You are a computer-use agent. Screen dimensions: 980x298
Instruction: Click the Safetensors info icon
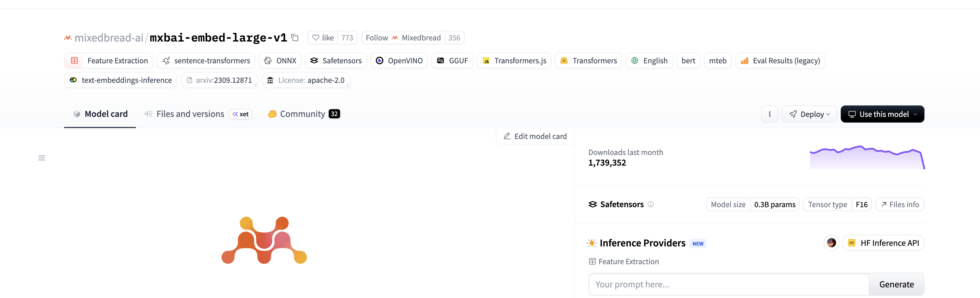tap(650, 205)
